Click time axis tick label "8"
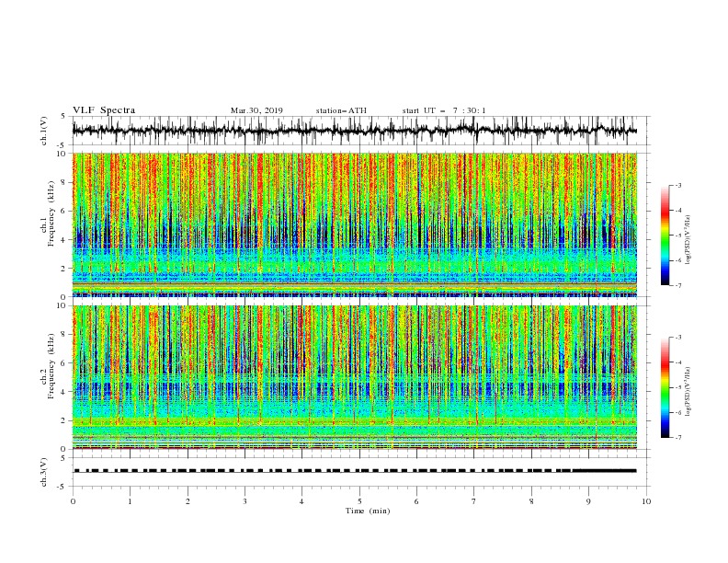Screen dimensions: 728x563 tap(531, 501)
